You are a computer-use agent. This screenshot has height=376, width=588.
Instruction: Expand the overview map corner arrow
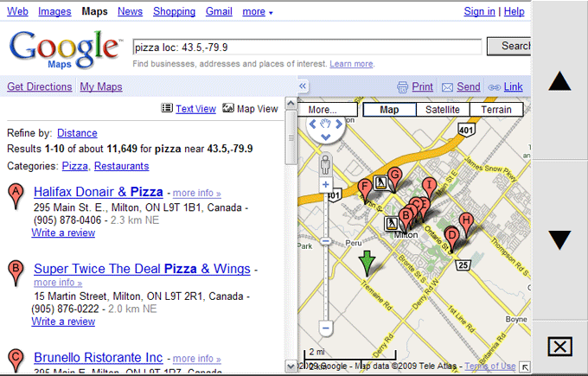(x=525, y=367)
